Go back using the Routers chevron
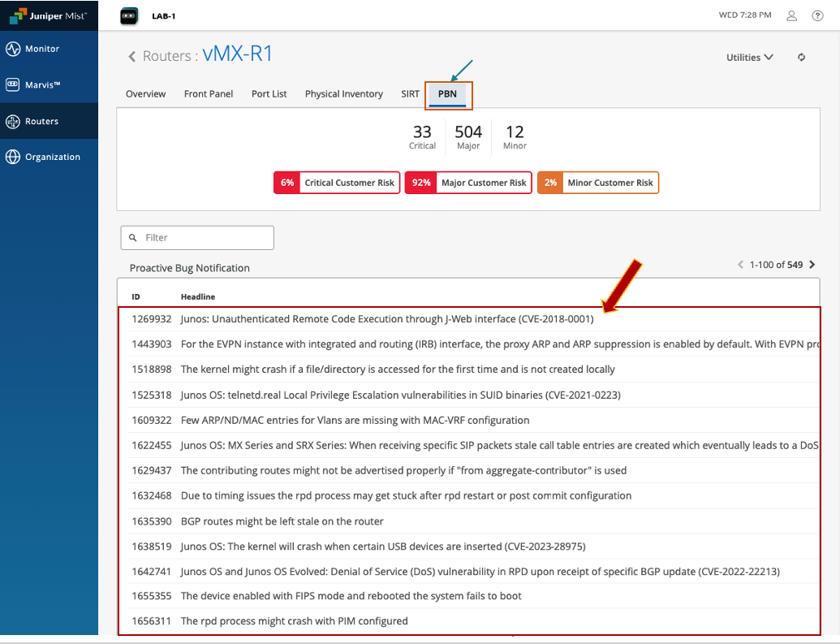The height and width of the screenshot is (644, 840). tap(132, 56)
